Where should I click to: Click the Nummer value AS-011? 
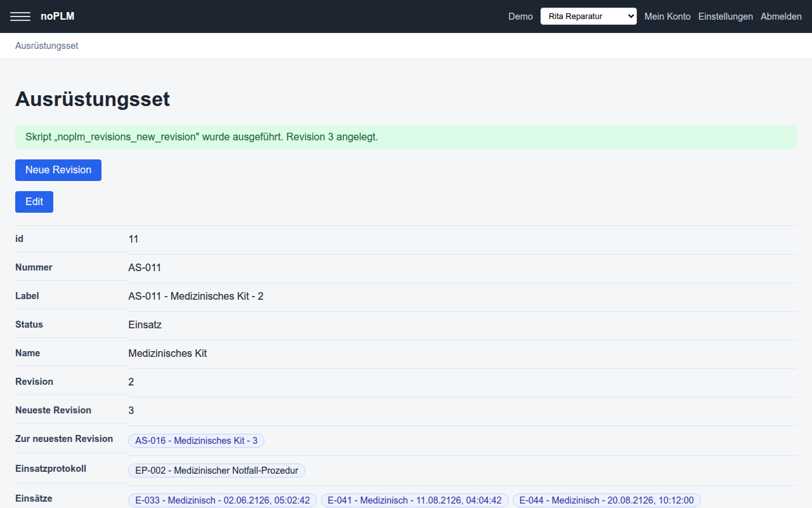[x=145, y=268]
